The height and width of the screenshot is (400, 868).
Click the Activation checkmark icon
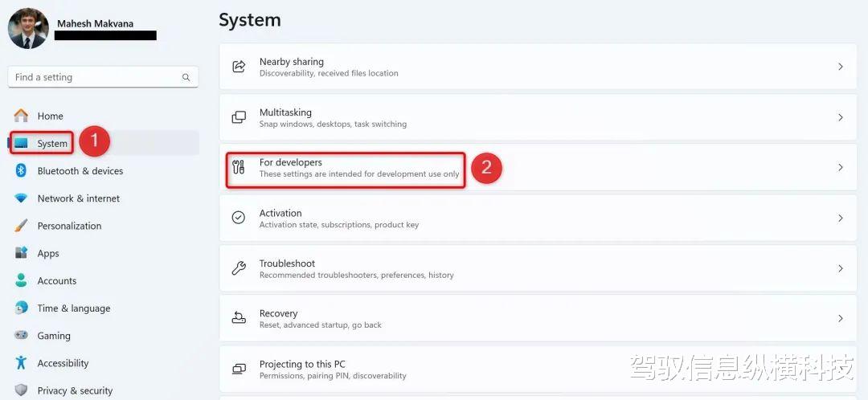tap(239, 218)
